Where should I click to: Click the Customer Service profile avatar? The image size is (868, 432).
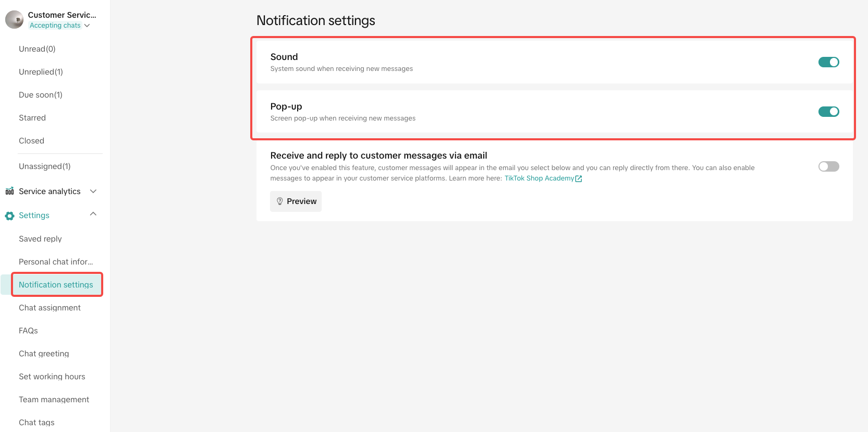coord(14,20)
